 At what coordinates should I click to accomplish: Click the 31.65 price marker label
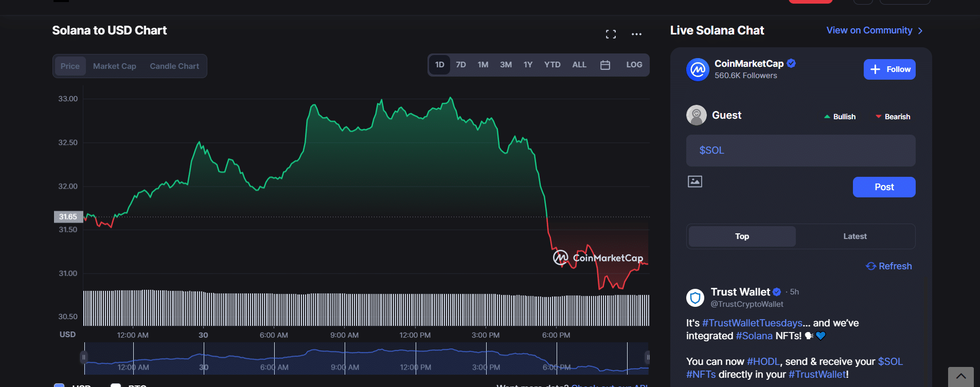tap(68, 217)
